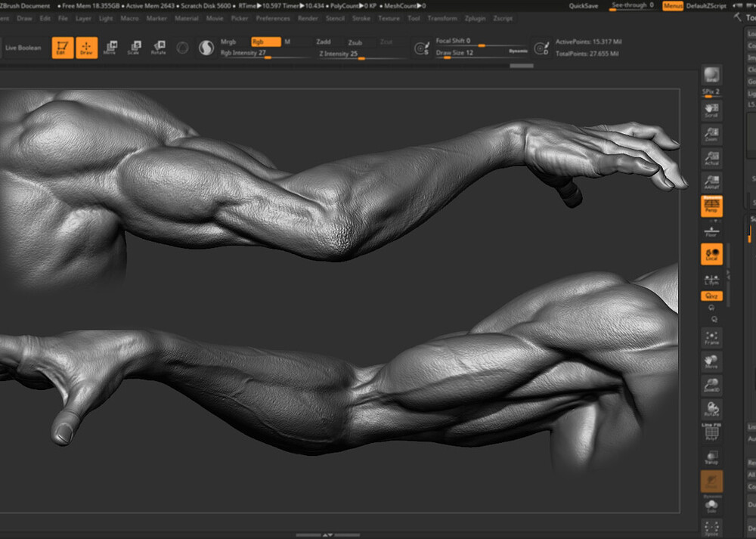Toggle Solo mode

pyautogui.click(x=711, y=506)
